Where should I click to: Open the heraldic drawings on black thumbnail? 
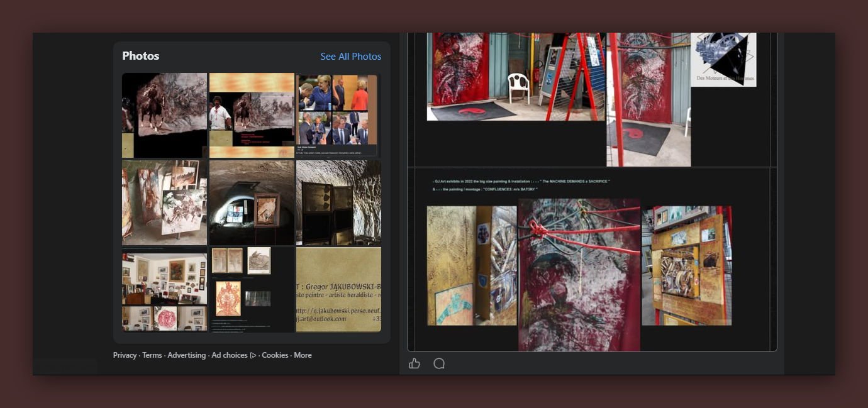point(252,289)
